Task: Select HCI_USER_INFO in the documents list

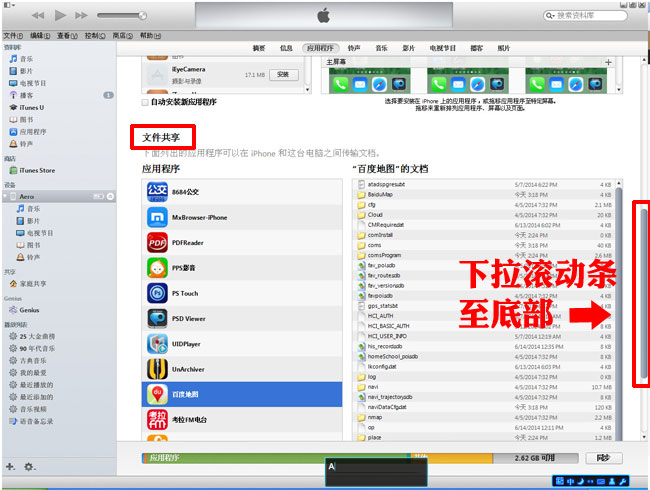Action: click(x=484, y=336)
